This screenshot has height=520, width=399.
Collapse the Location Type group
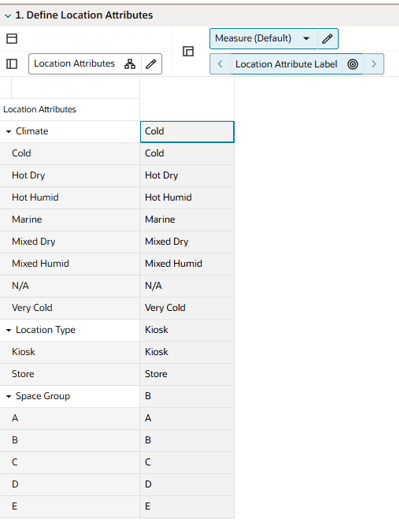pos(9,330)
